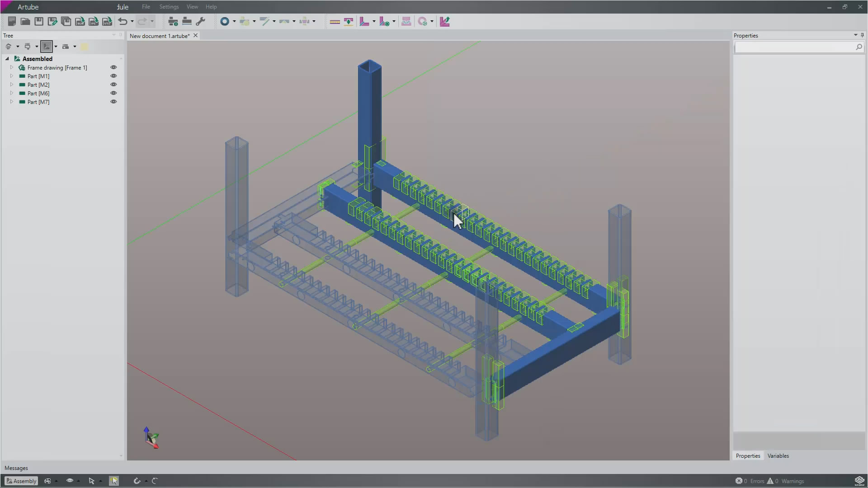Image resolution: width=868 pixels, height=488 pixels.
Task: Click the insert-into-tube down arrow icon
Action: pos(349,21)
